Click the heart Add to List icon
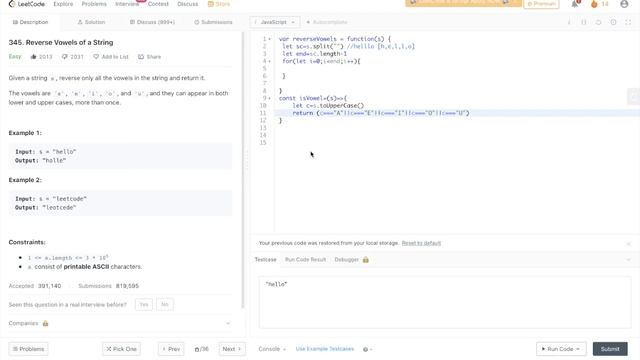 click(96, 57)
